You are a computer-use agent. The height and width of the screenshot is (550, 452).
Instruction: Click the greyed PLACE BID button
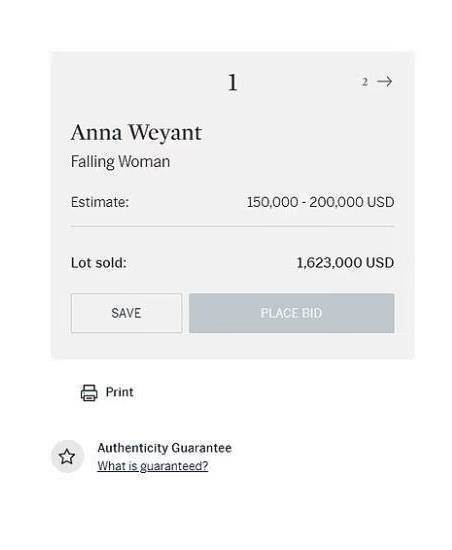292,313
